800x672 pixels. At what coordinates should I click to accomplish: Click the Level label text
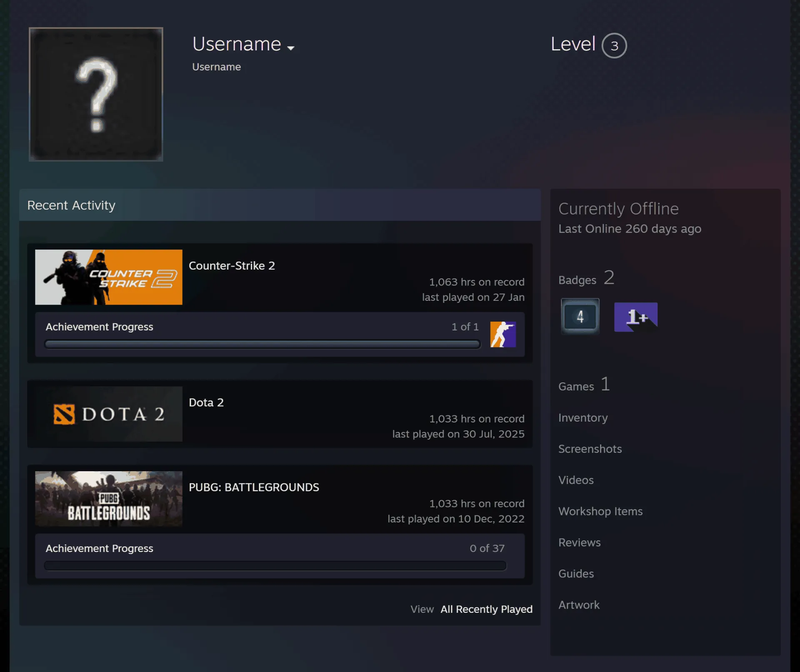pos(573,44)
